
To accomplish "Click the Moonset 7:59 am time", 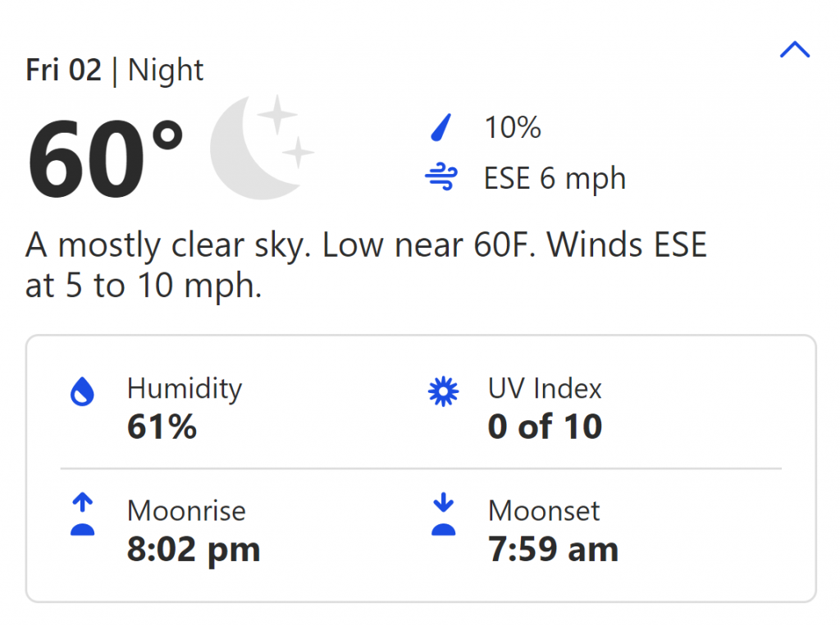I will point(554,550).
